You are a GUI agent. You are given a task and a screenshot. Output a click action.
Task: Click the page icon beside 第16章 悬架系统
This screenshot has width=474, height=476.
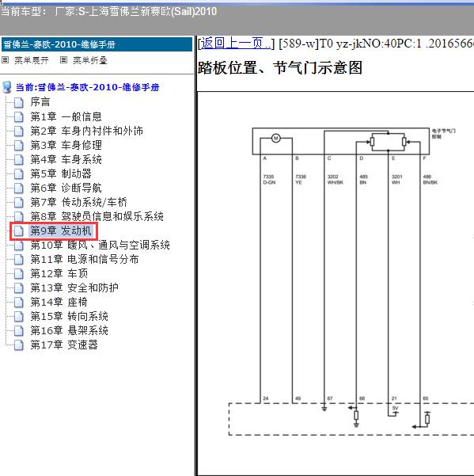[x=19, y=330]
